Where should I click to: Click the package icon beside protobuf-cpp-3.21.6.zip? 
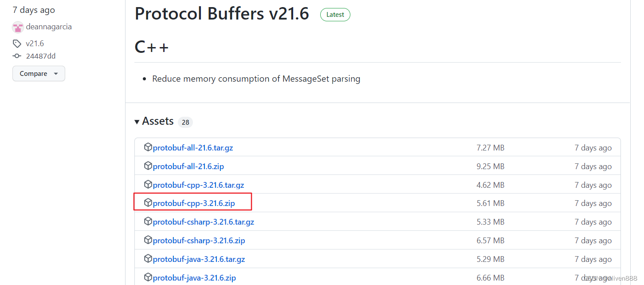point(149,203)
